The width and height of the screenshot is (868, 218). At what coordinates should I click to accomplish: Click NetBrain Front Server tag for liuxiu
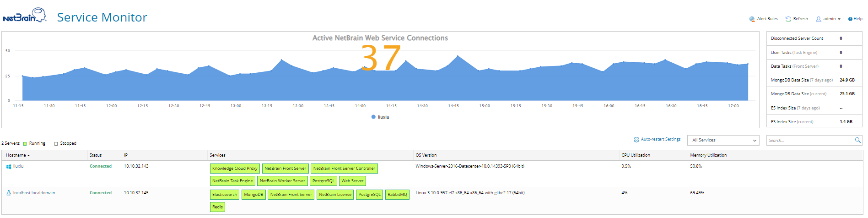pyautogui.click(x=286, y=169)
